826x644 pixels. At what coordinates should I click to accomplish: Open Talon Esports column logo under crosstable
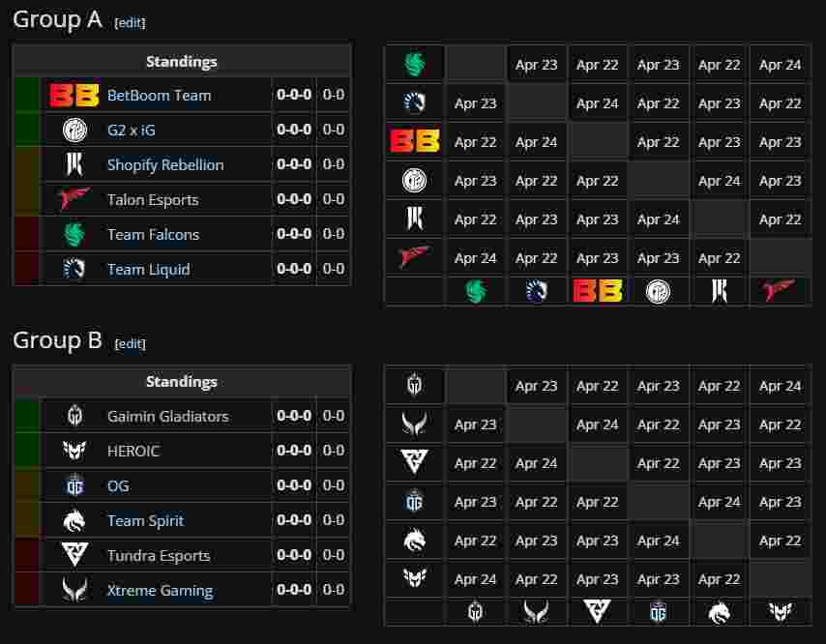click(x=780, y=291)
